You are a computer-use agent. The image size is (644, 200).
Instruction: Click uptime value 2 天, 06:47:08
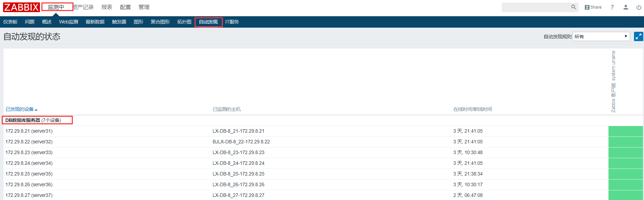[468, 195]
